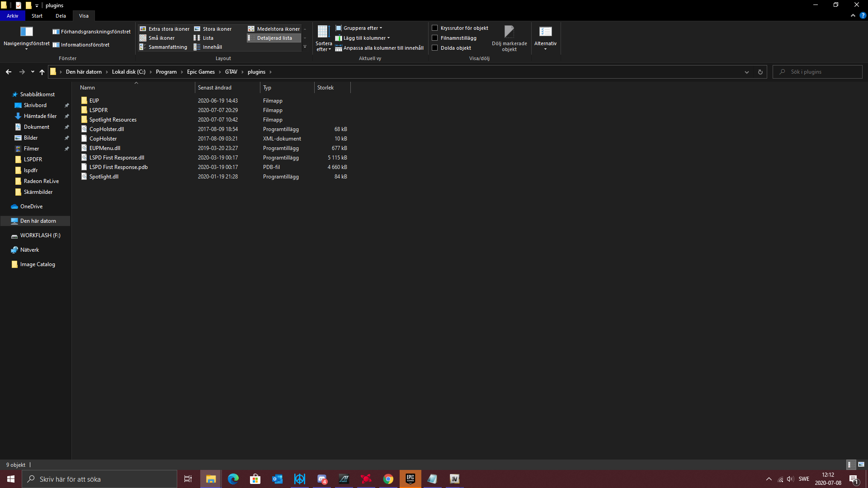This screenshot has height=488, width=868.
Task: Open Epic Games Launcher from taskbar
Action: pyautogui.click(x=410, y=479)
